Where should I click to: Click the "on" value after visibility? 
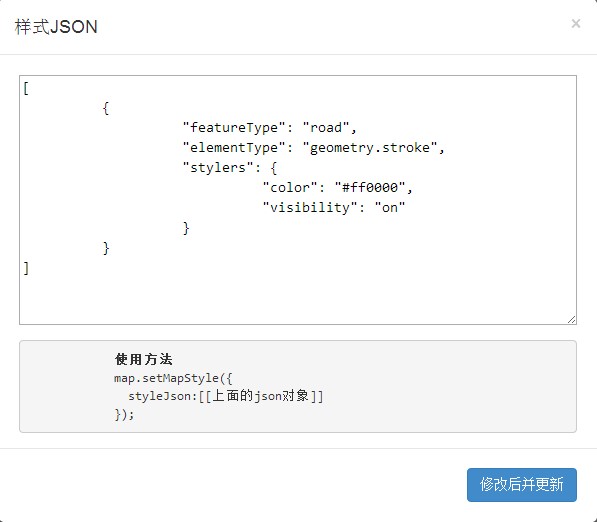(390, 208)
